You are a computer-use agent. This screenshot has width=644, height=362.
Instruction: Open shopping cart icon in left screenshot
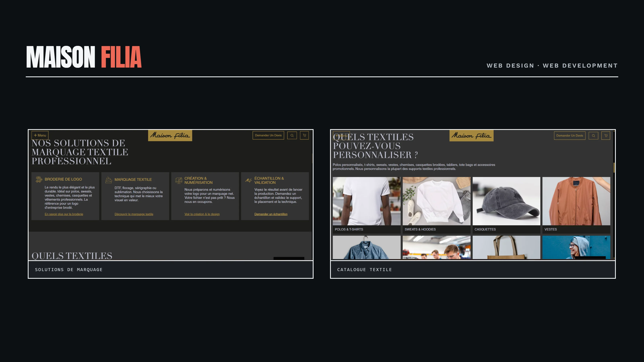tap(304, 135)
